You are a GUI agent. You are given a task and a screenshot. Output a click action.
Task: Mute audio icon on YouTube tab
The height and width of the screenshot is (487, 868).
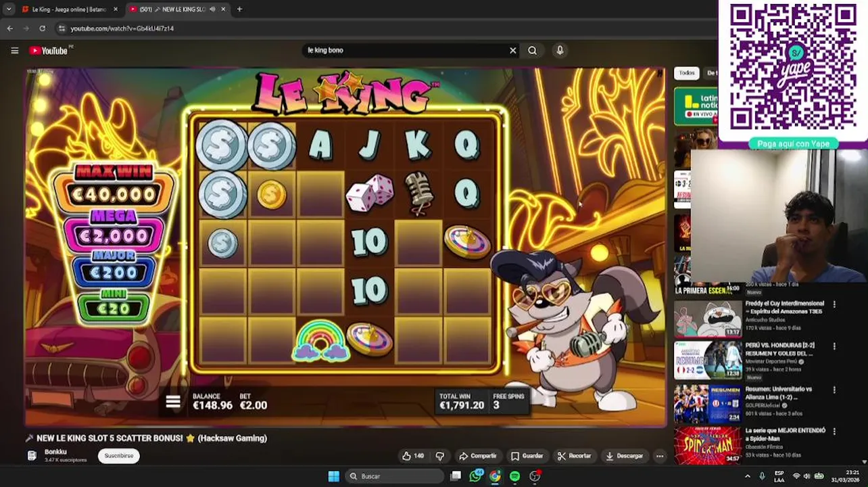(x=212, y=9)
